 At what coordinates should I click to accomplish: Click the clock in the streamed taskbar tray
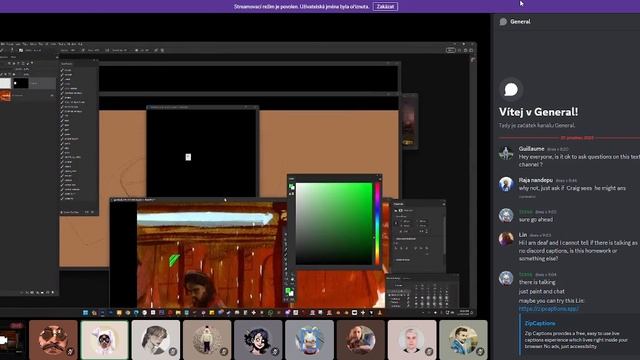464,313
